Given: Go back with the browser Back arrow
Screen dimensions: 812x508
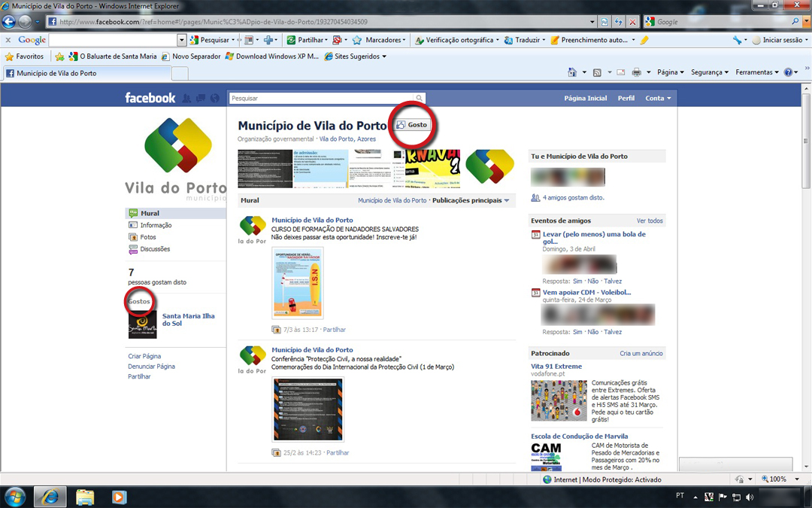Looking at the screenshot, I should tap(9, 22).
